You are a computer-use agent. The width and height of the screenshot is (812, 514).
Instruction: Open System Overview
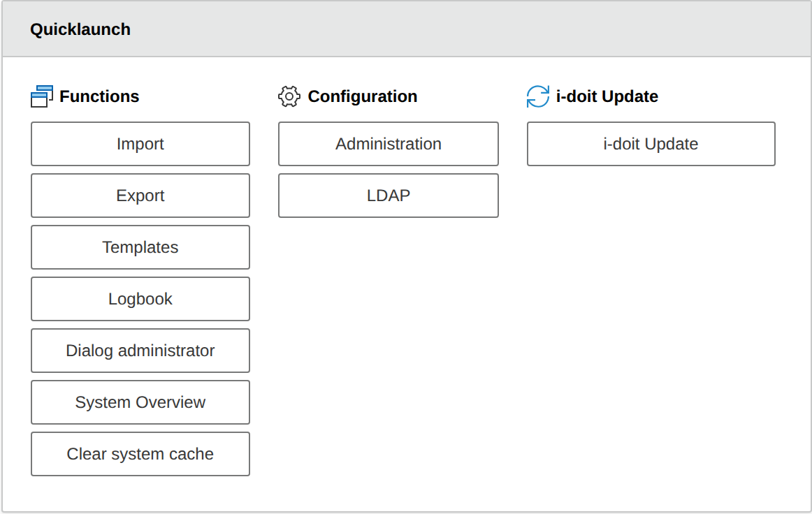click(x=140, y=403)
